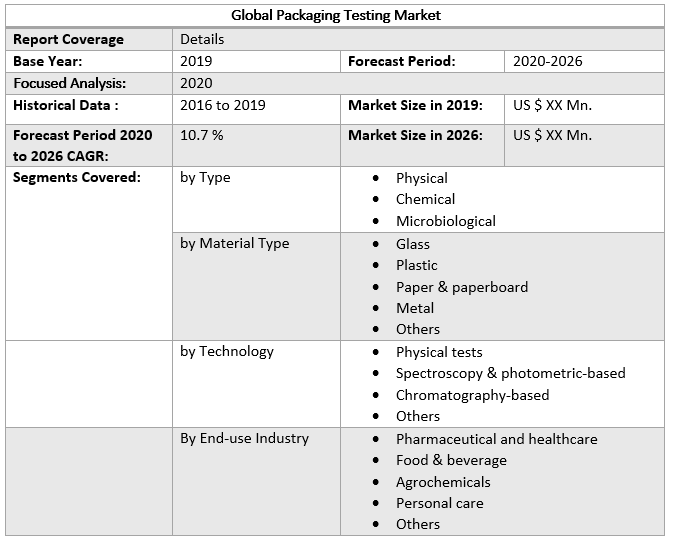Select the by Material Type cell

coord(235,243)
